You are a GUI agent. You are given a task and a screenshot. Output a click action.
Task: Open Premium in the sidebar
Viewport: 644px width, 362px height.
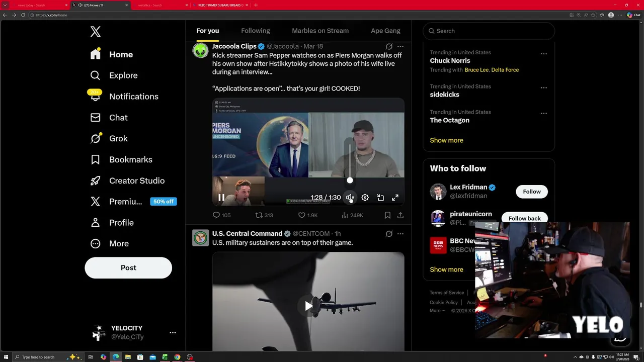click(133, 202)
